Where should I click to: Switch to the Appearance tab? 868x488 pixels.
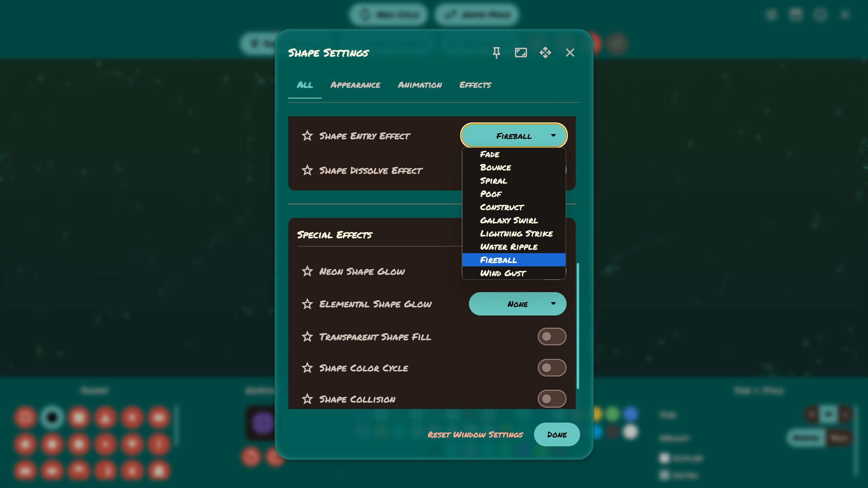pos(355,85)
